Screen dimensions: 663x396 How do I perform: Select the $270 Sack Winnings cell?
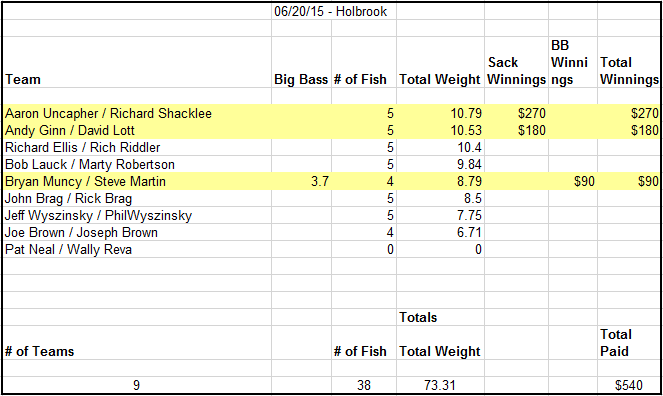(516, 113)
